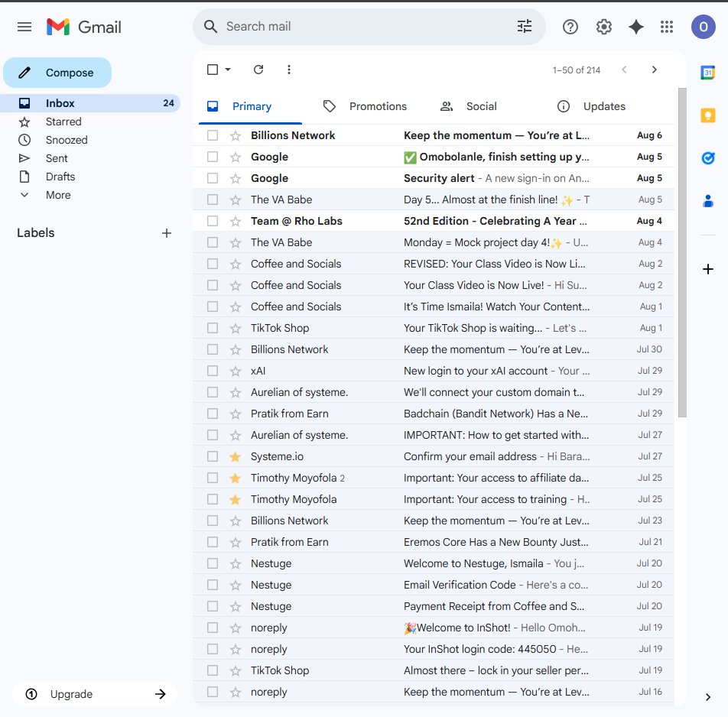Open Contacts side panel
Screen dimensions: 728x717
point(708,201)
